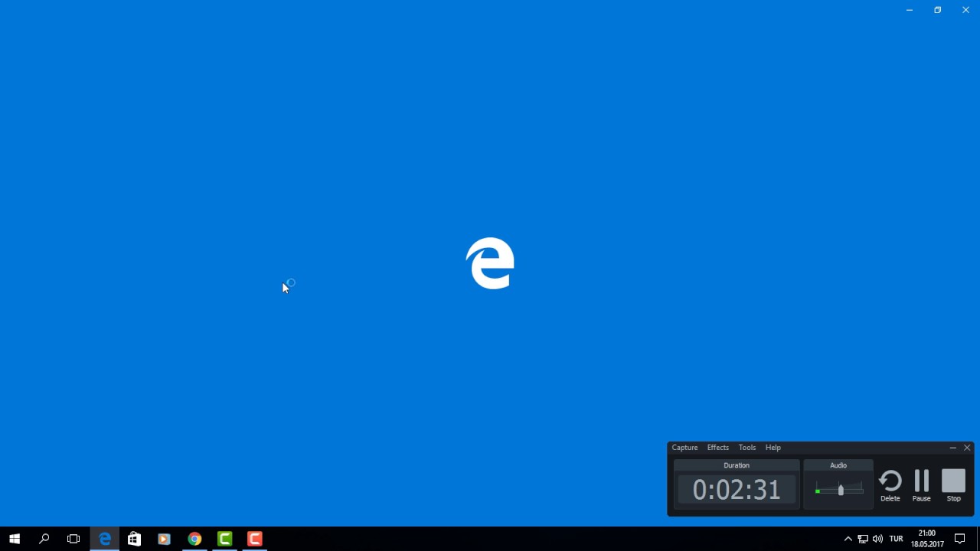980x551 pixels.
Task: Open the Windows Start menu
Action: click(15, 539)
